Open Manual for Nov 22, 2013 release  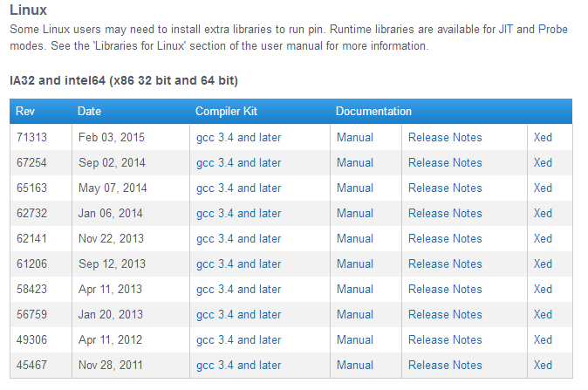[x=355, y=239]
